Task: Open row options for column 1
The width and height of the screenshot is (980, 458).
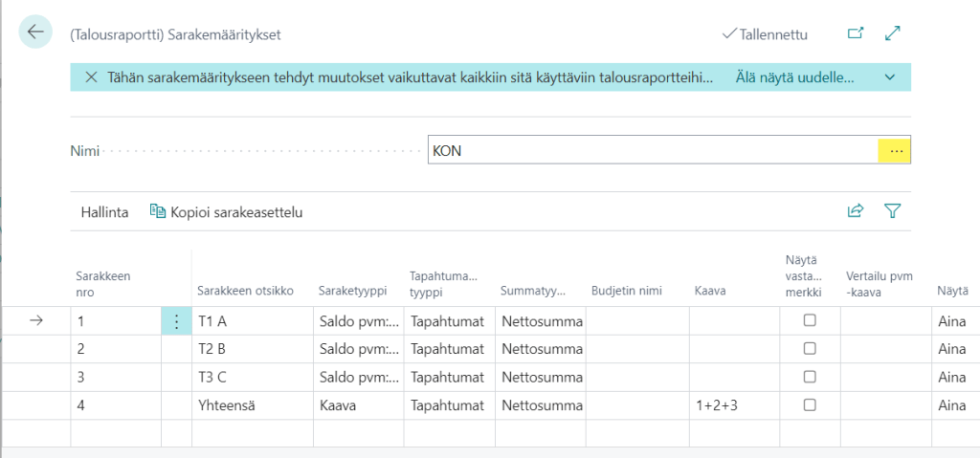Action: coord(176,321)
